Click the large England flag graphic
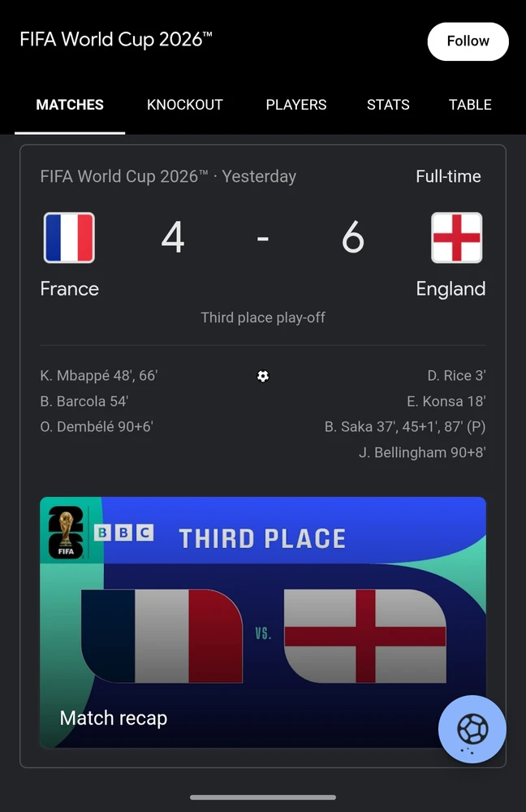The width and height of the screenshot is (526, 812). tap(365, 636)
